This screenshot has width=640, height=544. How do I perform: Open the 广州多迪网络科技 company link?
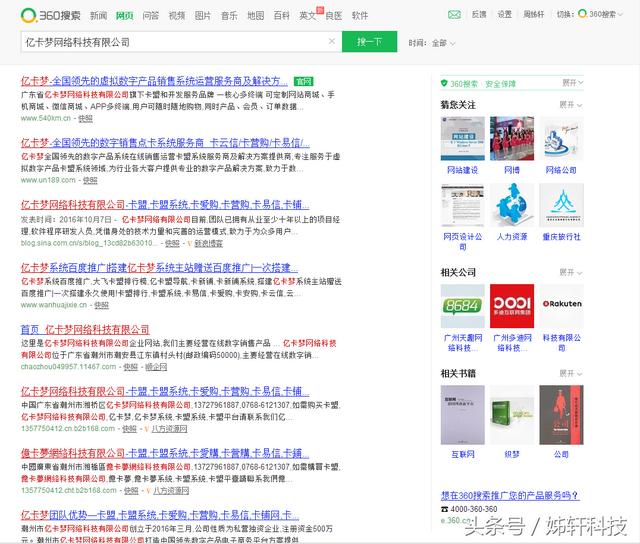point(512,342)
